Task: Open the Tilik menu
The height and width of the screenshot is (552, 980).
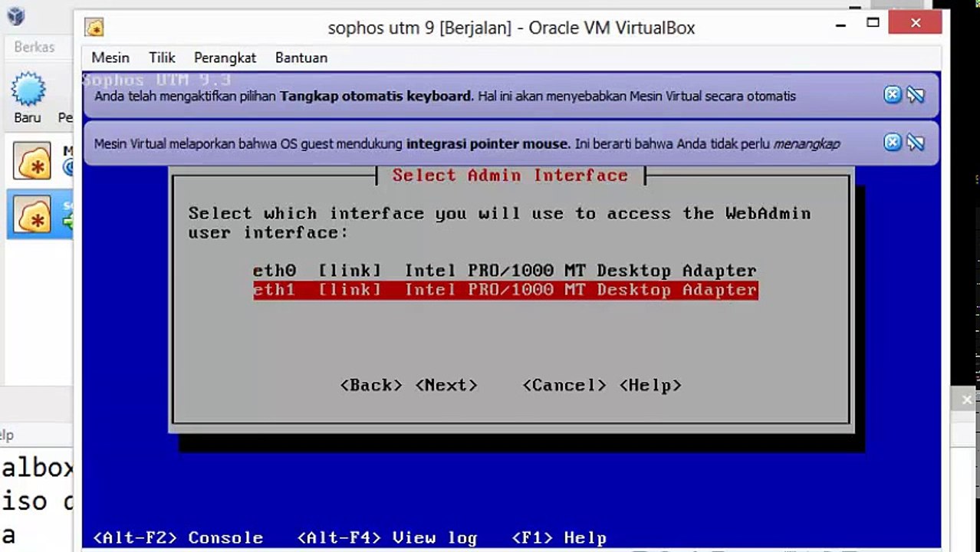Action: 162,58
